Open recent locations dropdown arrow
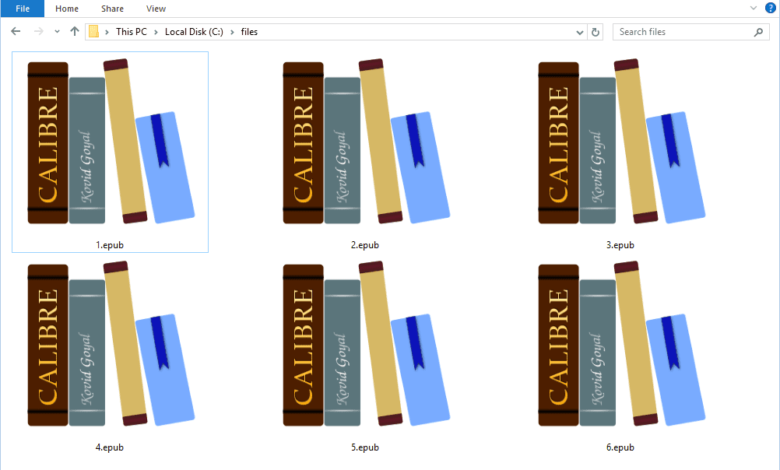 click(x=57, y=32)
